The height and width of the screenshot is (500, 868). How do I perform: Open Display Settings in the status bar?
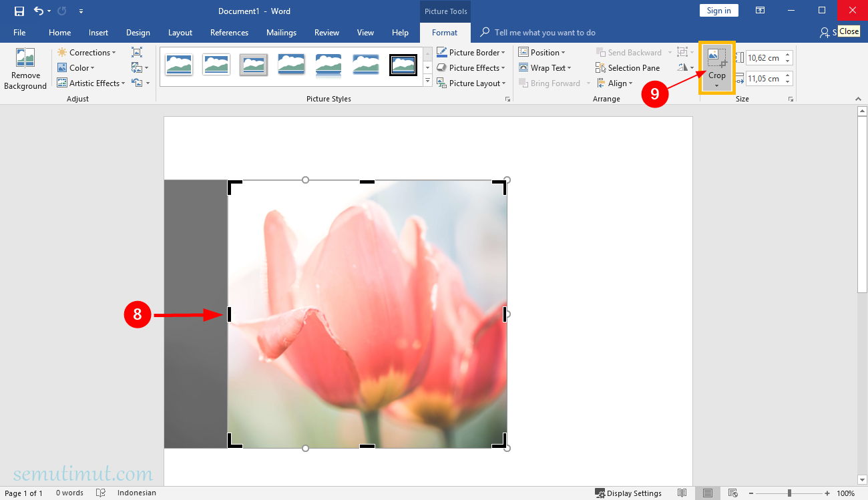[x=628, y=493]
